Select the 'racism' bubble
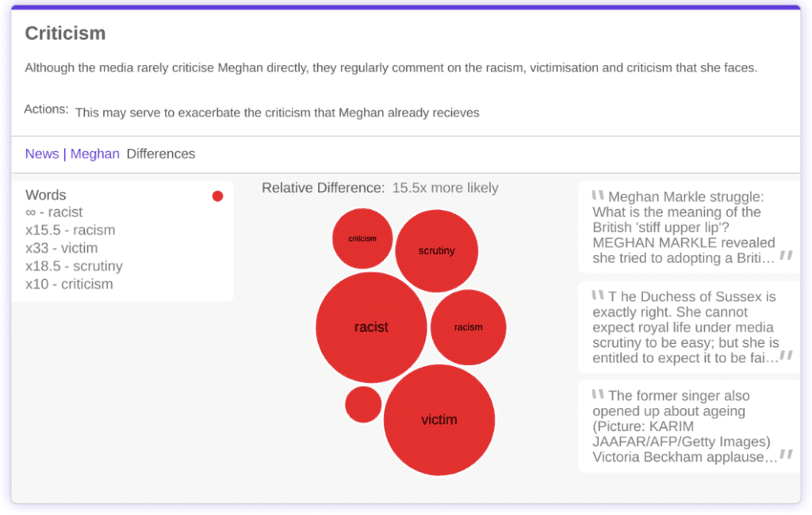Viewport: 812px width, 515px height. point(468,327)
